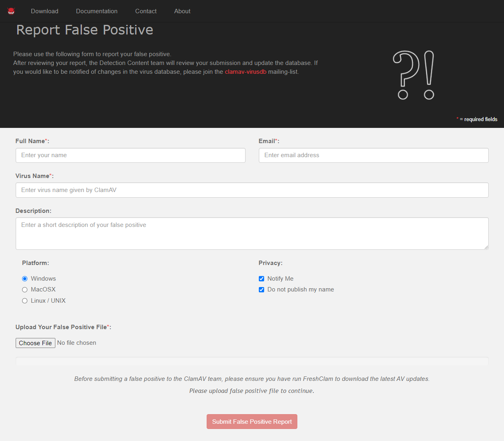Click the Submit False Positive Report button
This screenshot has width=504, height=441.
252,421
